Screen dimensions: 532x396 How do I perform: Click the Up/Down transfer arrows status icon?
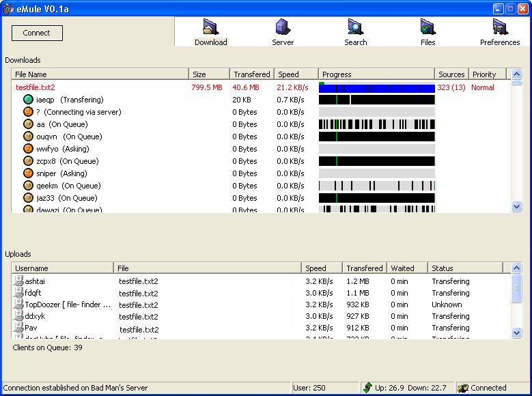pos(367,388)
